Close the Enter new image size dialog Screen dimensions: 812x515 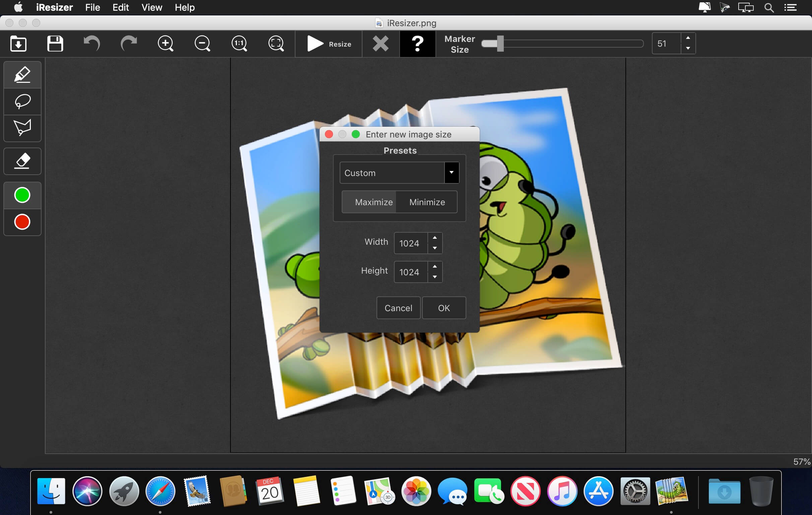coord(329,134)
